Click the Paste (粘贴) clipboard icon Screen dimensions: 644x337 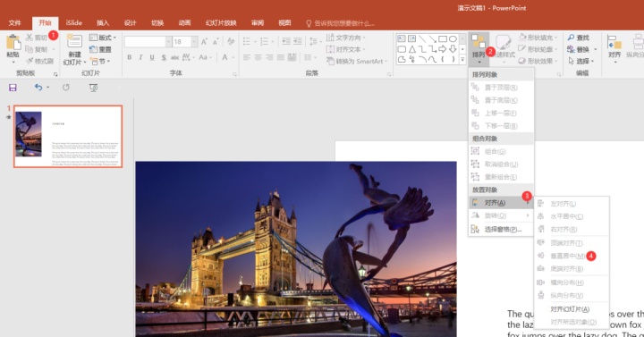[13, 43]
